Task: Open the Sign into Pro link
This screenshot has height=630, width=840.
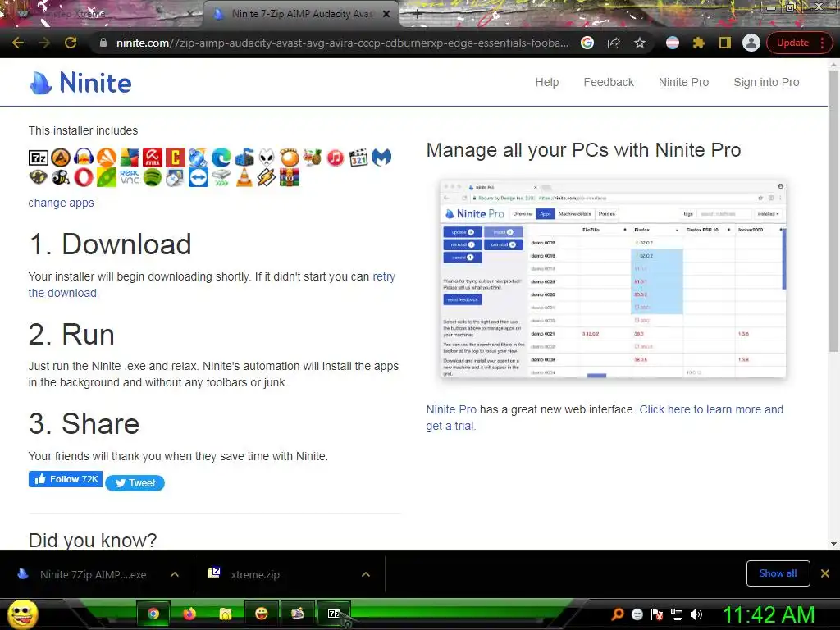Action: point(766,83)
